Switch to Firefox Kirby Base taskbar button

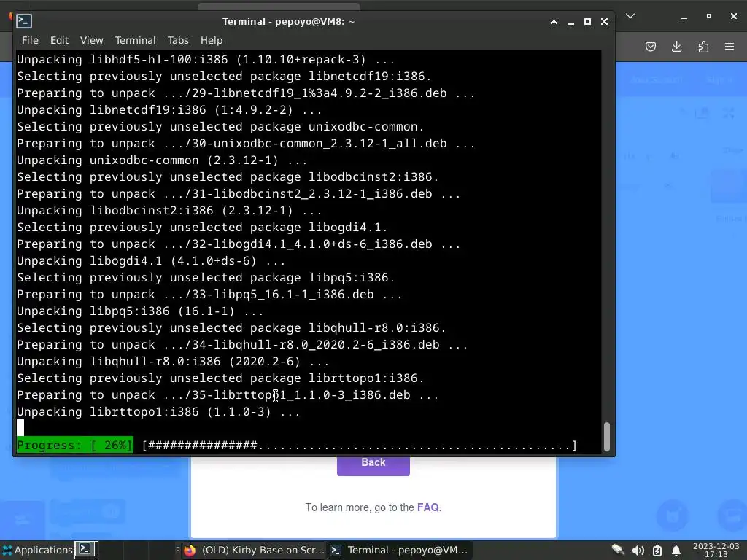click(254, 550)
